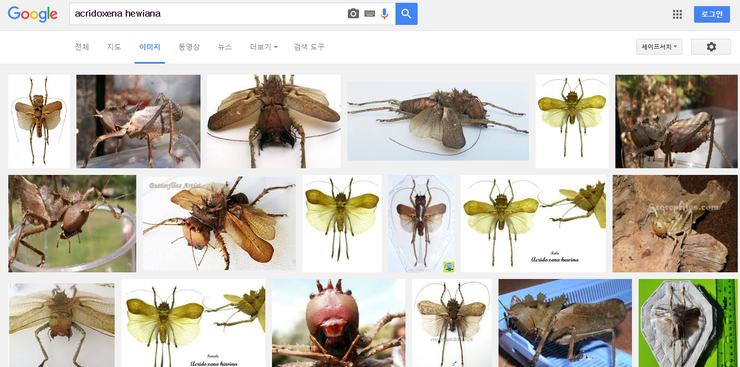Click the camera search-by-image icon
The image size is (740, 367).
(353, 14)
